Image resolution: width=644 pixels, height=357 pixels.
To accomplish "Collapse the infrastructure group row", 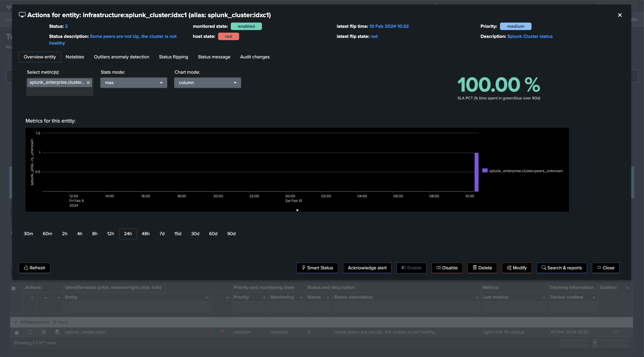I will [x=15, y=322].
